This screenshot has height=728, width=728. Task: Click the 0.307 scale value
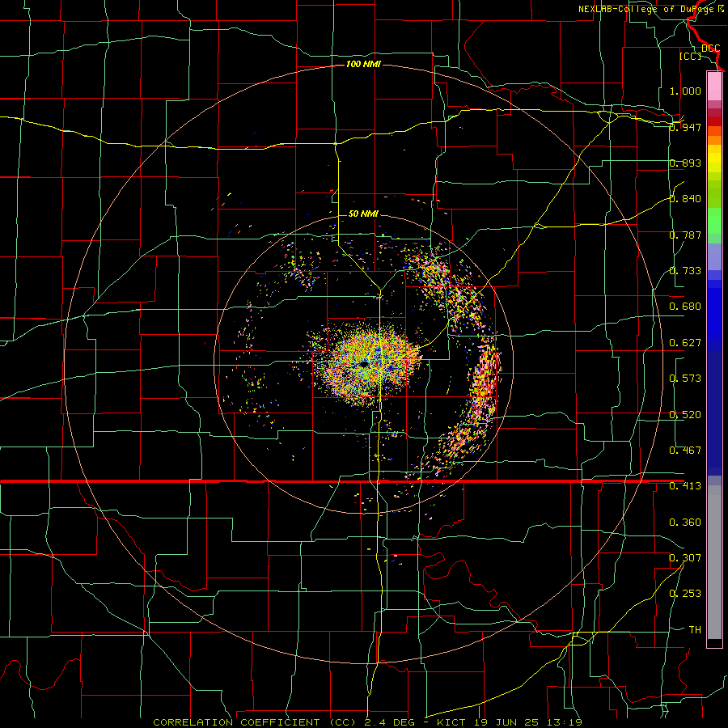click(x=685, y=558)
